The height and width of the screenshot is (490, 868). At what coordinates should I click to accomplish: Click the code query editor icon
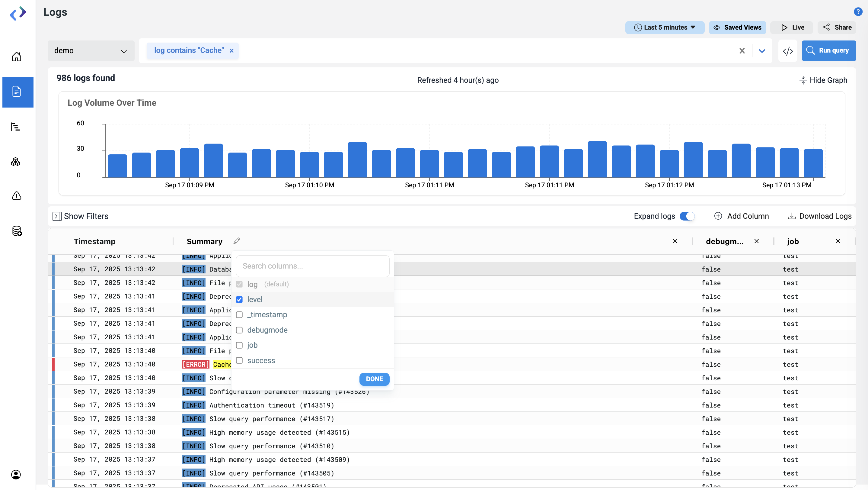click(x=787, y=51)
